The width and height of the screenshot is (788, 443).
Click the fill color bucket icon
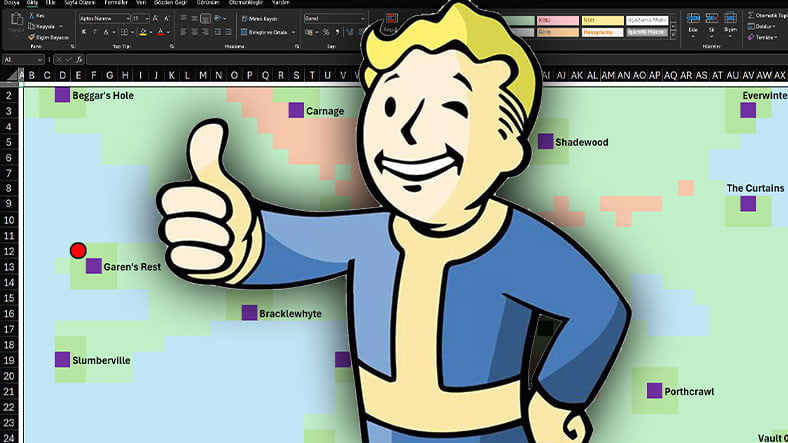(x=144, y=32)
